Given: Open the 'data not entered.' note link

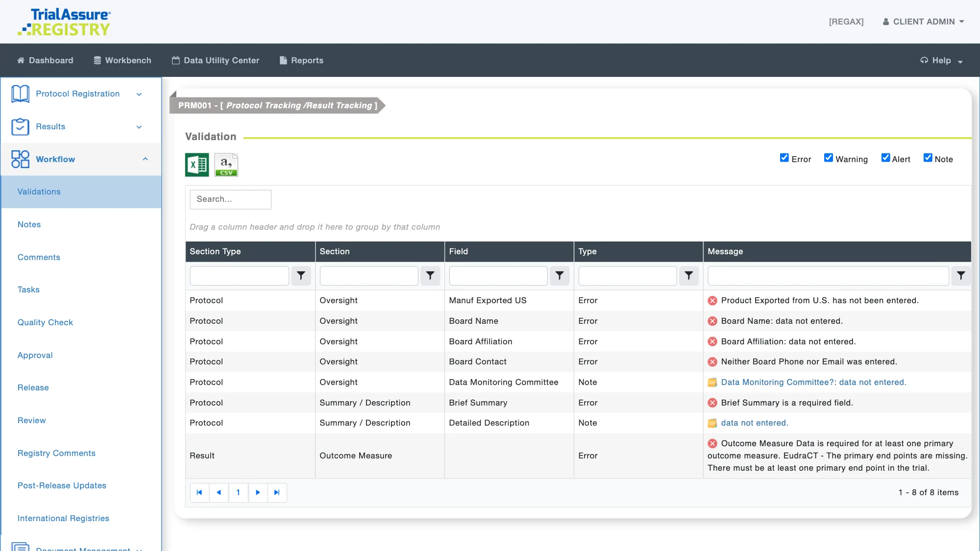Looking at the screenshot, I should pyautogui.click(x=755, y=423).
